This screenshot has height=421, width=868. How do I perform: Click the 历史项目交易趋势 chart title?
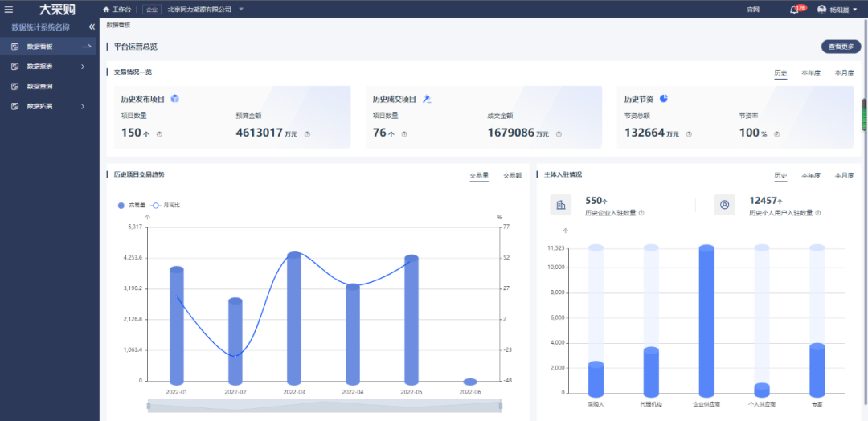pos(139,174)
